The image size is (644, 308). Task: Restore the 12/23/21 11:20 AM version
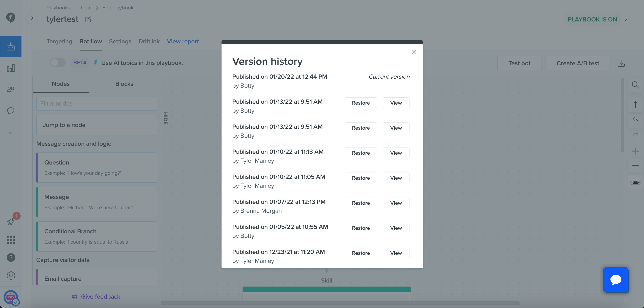tap(361, 253)
